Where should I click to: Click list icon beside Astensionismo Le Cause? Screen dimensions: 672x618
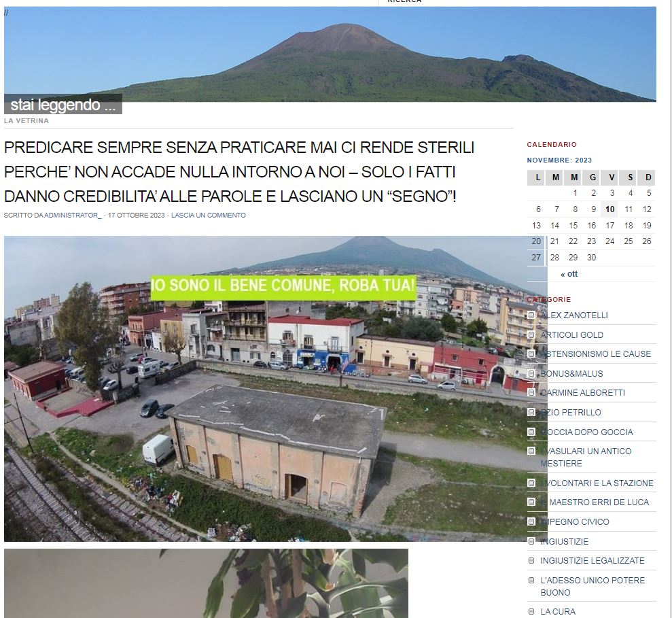531,354
